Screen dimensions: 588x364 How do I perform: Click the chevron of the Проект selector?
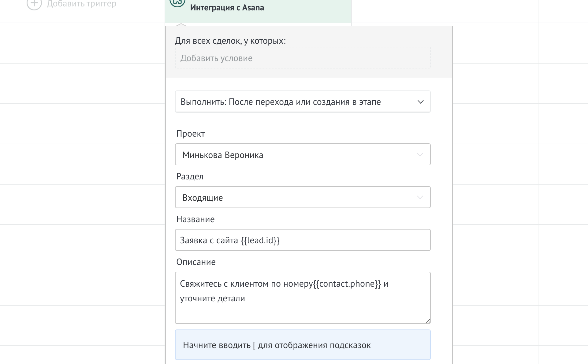[x=419, y=154]
